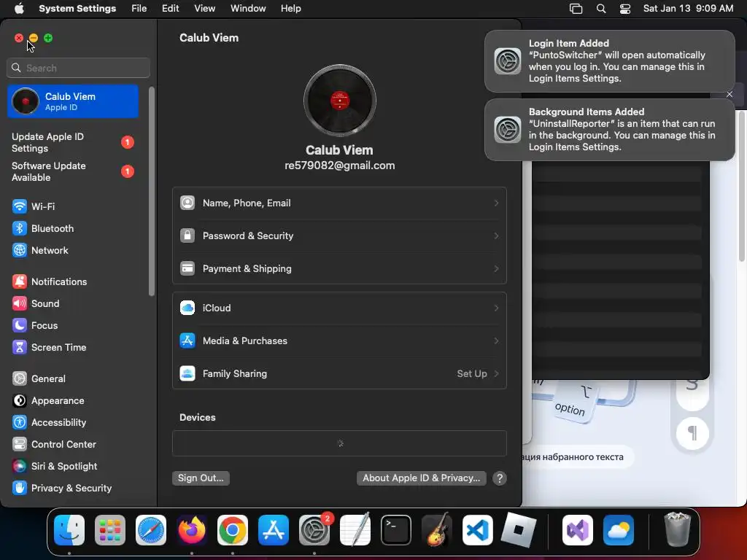The width and height of the screenshot is (747, 560).
Task: Open Spotlight search in menu bar
Action: point(601,9)
